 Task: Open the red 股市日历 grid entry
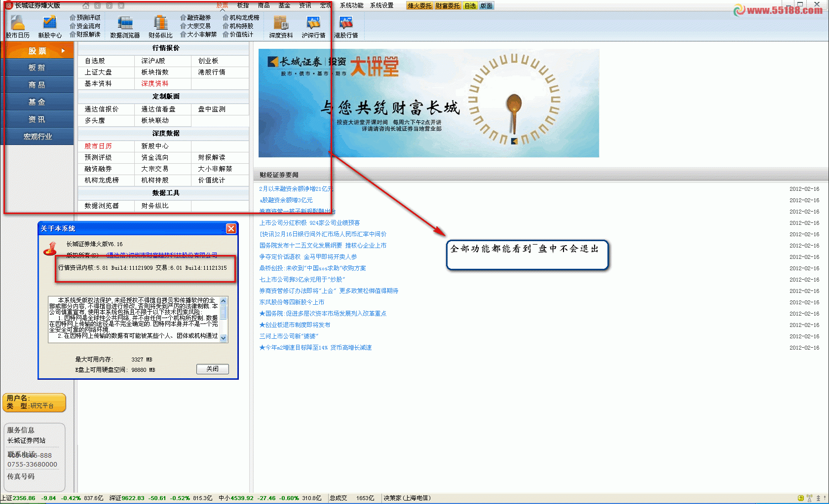point(98,146)
